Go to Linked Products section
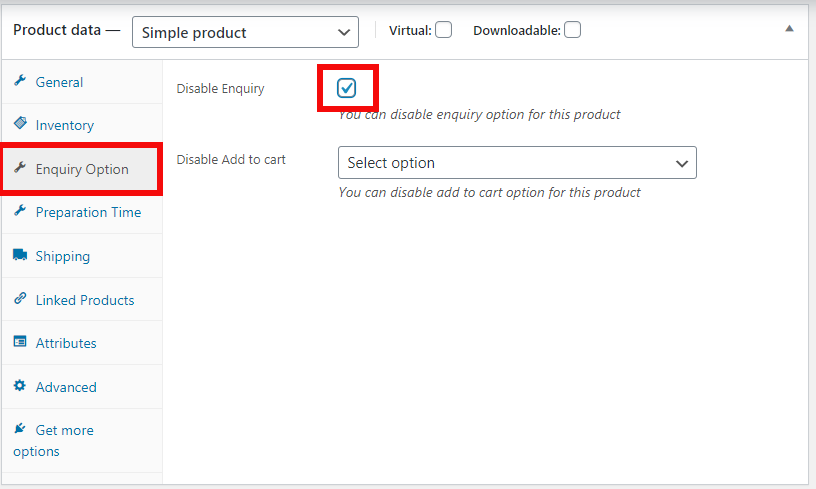This screenshot has width=816, height=489. click(x=85, y=300)
